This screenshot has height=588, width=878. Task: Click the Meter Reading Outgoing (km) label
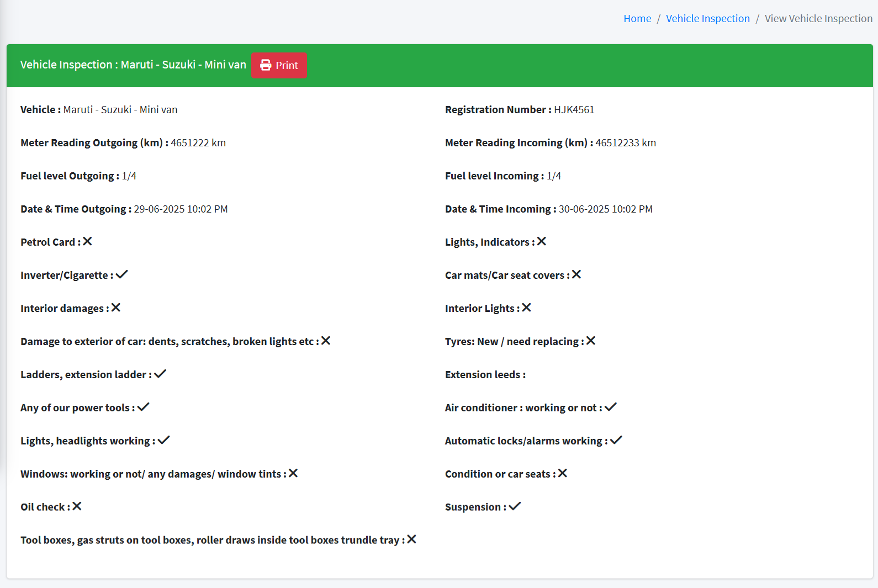coord(94,143)
